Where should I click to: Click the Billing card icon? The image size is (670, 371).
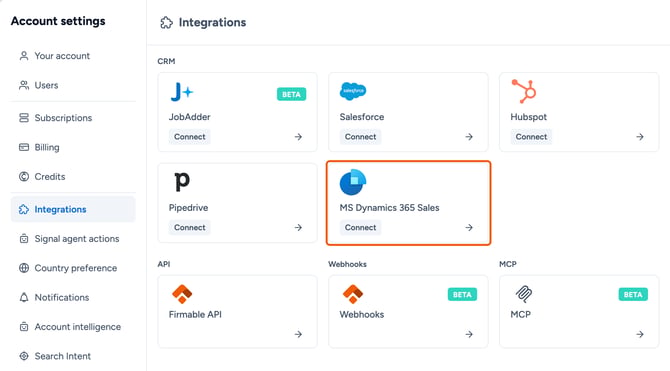[x=24, y=147]
